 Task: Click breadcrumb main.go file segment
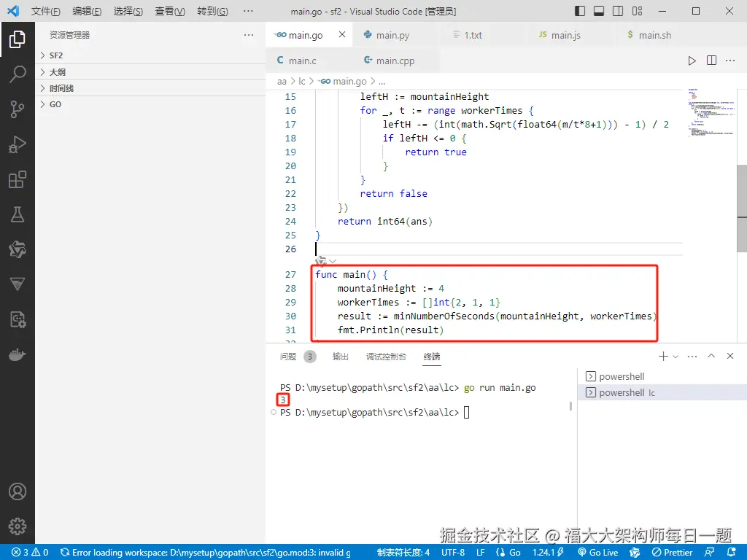coord(343,82)
